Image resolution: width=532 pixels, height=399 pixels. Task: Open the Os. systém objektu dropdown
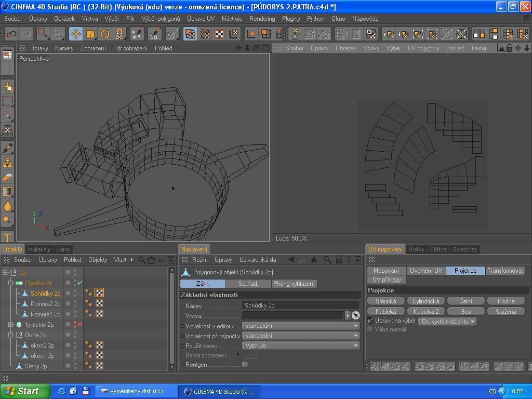coord(447,321)
